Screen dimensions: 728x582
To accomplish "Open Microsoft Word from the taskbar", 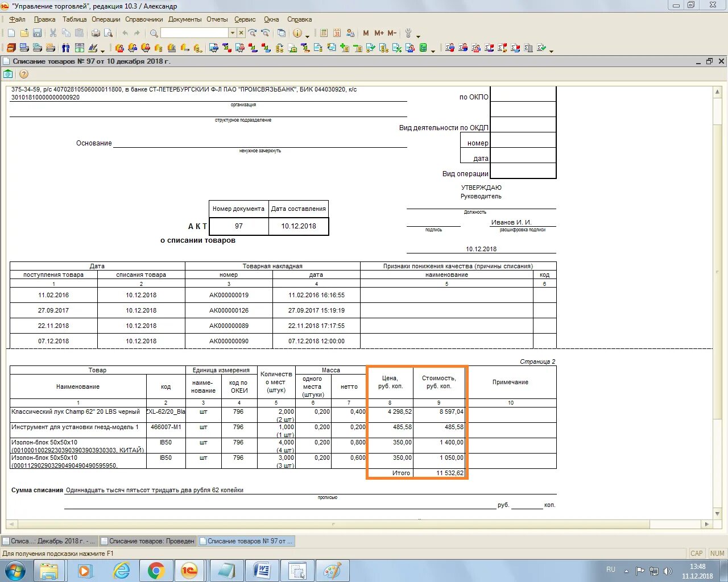I will [x=262, y=571].
